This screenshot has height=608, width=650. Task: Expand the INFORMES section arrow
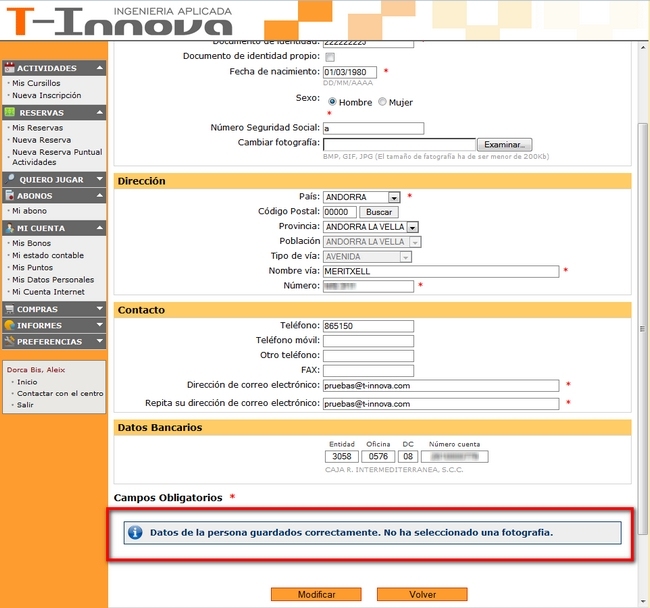(100, 325)
